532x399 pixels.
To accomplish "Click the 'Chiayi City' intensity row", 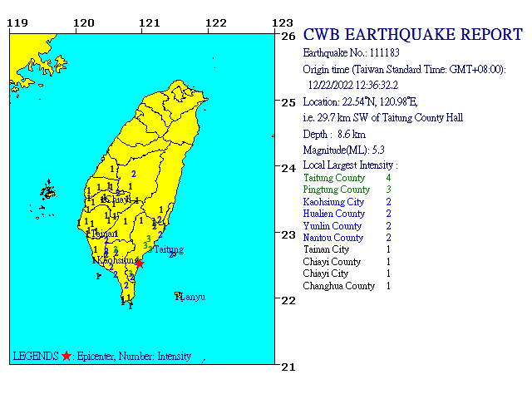I will pos(347,273).
